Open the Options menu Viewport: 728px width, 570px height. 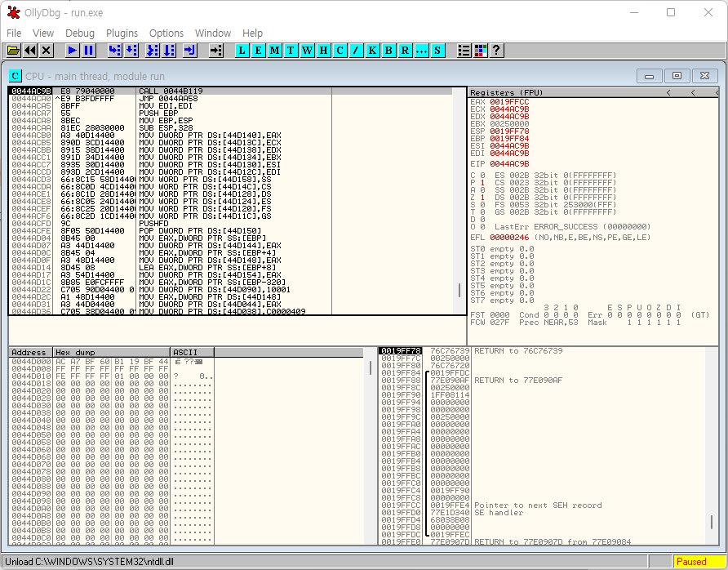pyautogui.click(x=166, y=33)
